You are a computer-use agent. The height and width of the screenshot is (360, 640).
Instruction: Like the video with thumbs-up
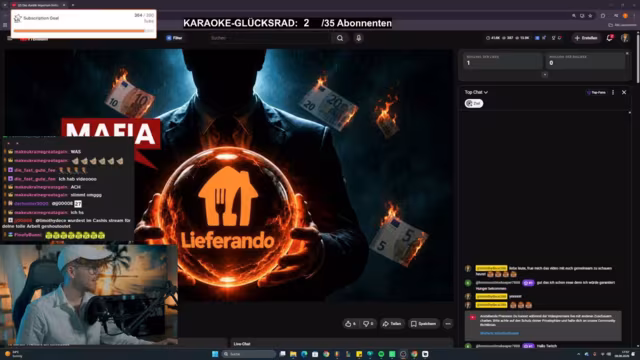coord(351,324)
